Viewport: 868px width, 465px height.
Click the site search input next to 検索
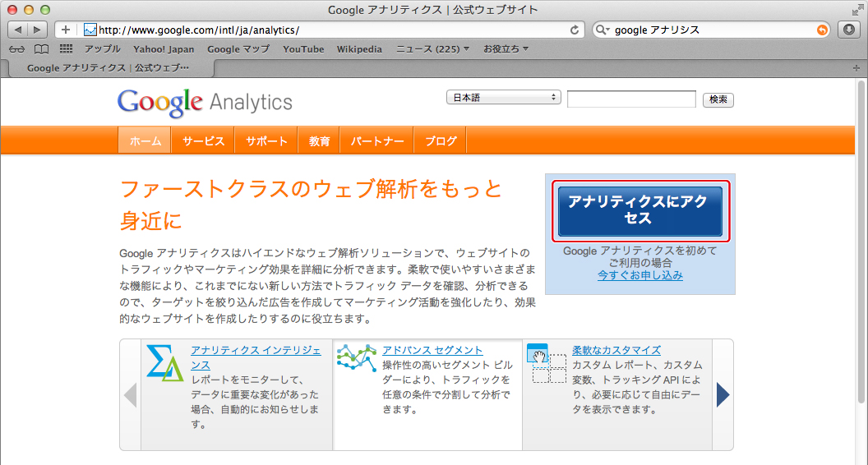631,99
